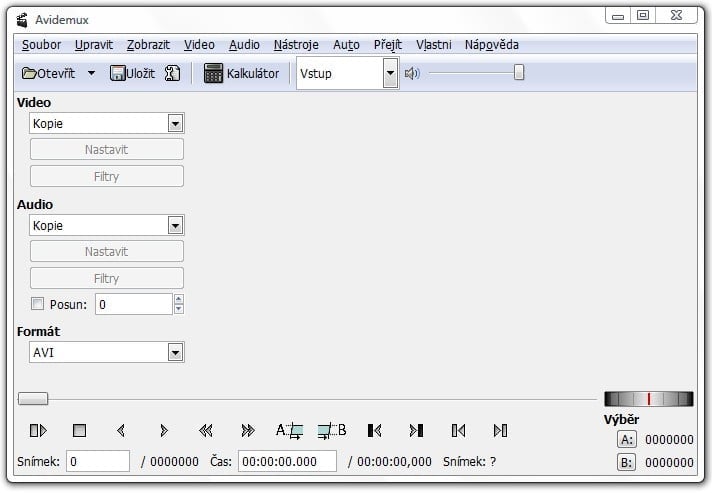
Task: Open the Nápověda menu
Action: coord(492,45)
